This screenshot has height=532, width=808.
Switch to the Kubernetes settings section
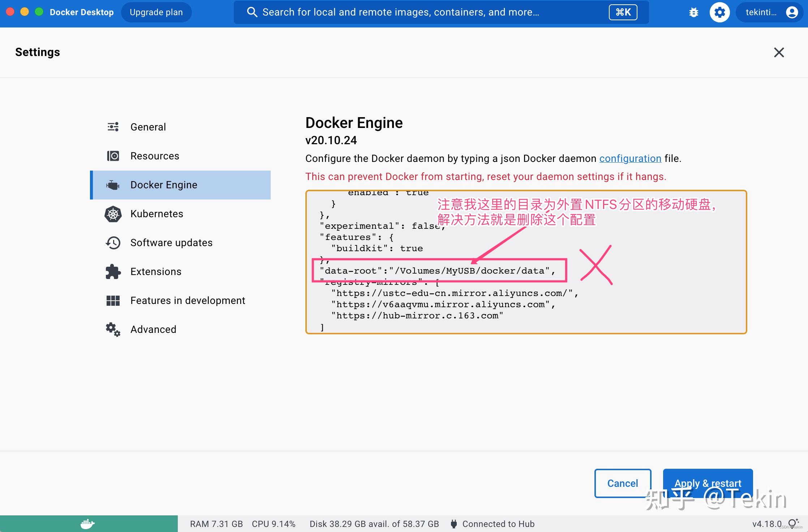[156, 214]
